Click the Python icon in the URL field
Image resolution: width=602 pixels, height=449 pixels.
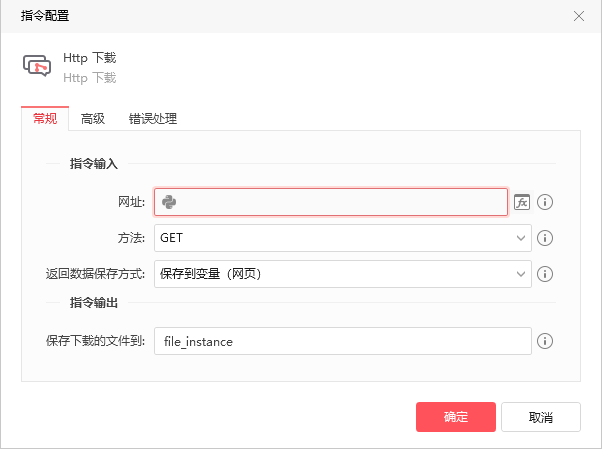pyautogui.click(x=169, y=202)
